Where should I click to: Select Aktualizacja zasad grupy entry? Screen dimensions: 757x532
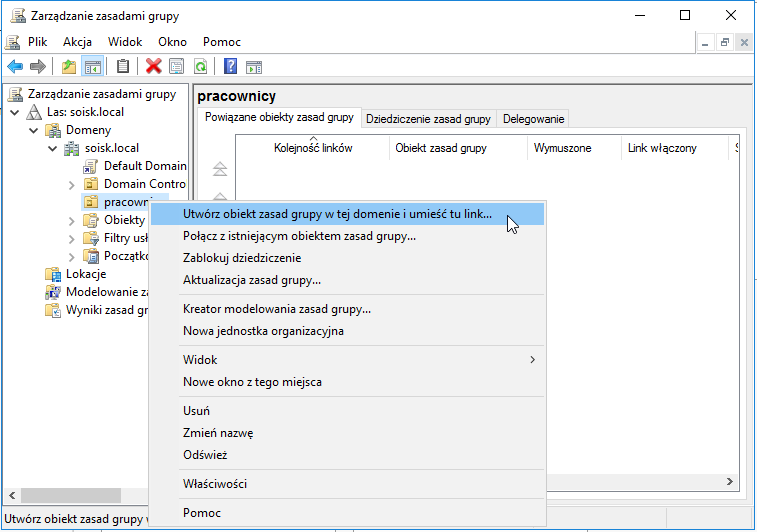(x=347, y=280)
